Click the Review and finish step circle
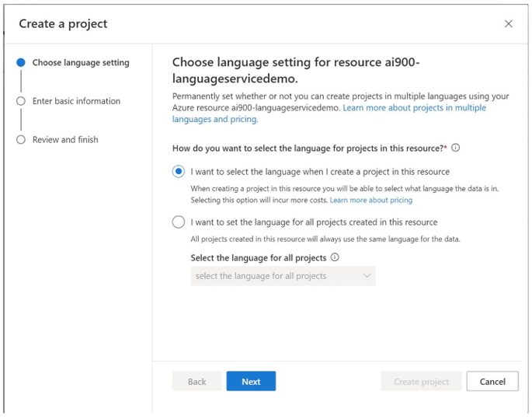This screenshot has width=532, height=419. 21,140
